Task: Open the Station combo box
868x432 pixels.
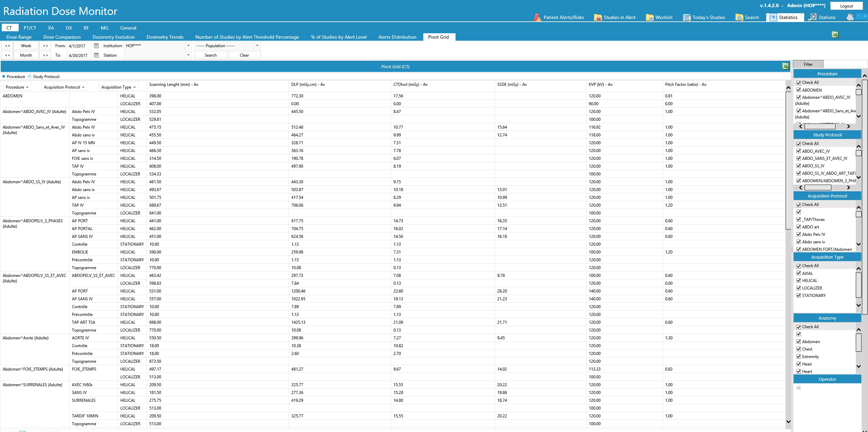Action: click(188, 55)
